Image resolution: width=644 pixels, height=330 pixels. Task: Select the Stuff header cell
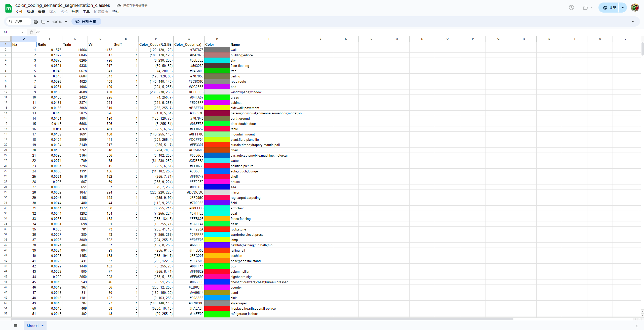126,44
